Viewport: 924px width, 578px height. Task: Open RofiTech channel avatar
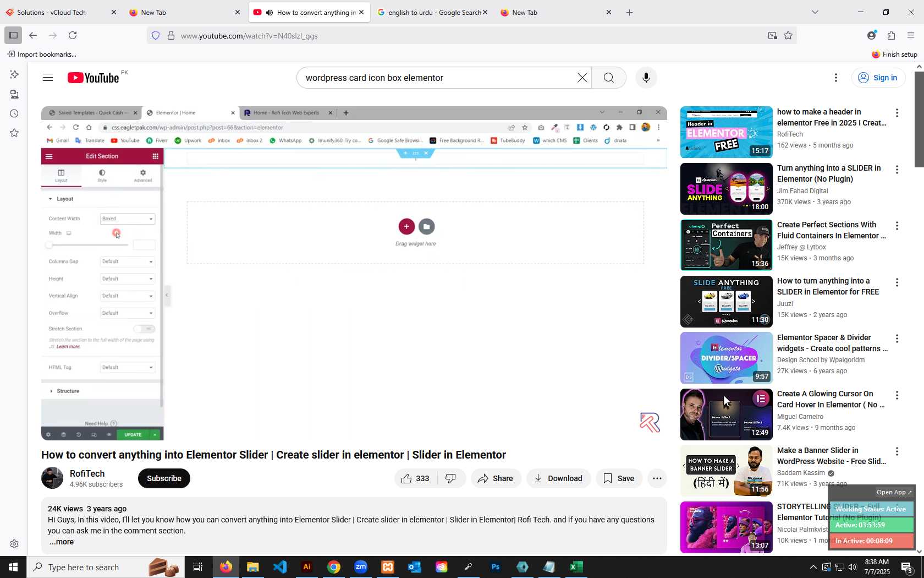tap(52, 478)
